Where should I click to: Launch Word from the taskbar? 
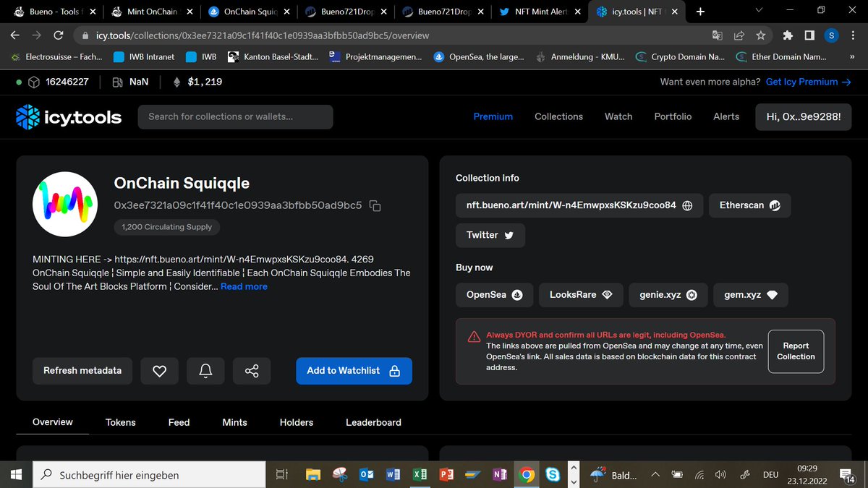(x=393, y=475)
